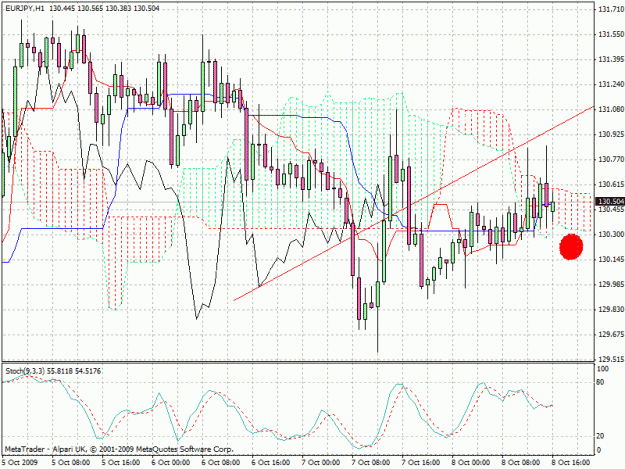Click the 7 Oct 00:00 time label

[321, 462]
